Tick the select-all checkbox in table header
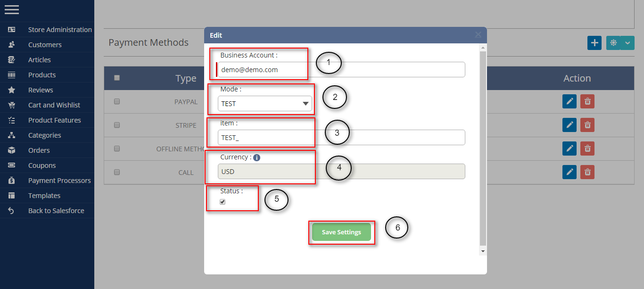 pyautogui.click(x=117, y=78)
